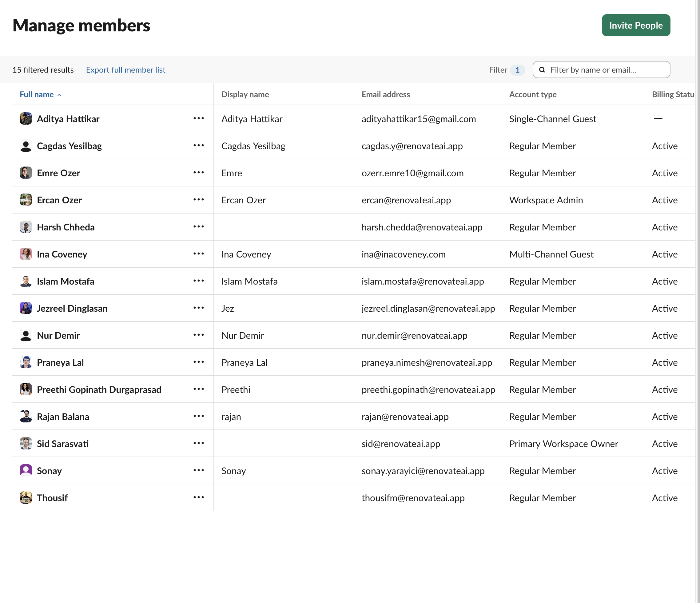
Task: Focus the Filter by name or email field
Action: pyautogui.click(x=605, y=70)
